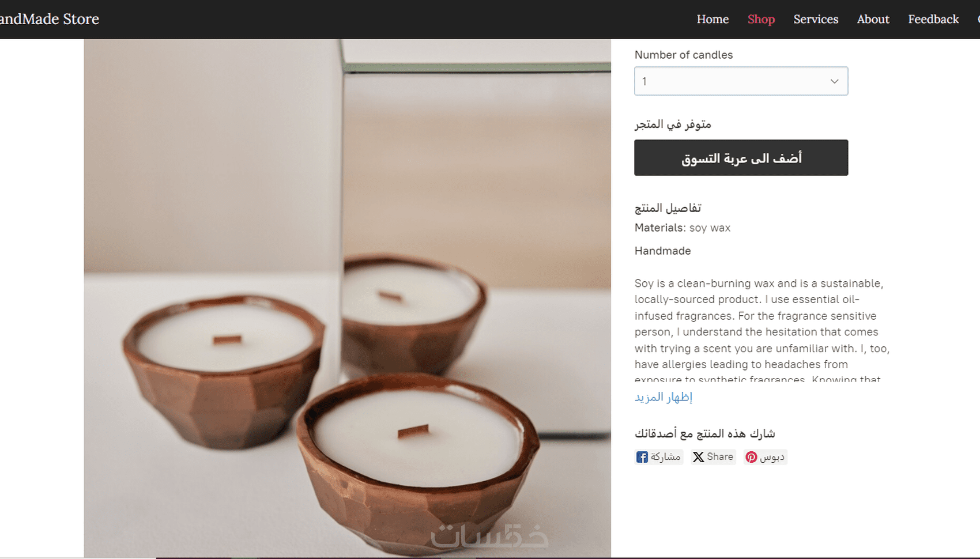Click the Facebook share icon
This screenshot has width=980, height=559.
pyautogui.click(x=642, y=457)
